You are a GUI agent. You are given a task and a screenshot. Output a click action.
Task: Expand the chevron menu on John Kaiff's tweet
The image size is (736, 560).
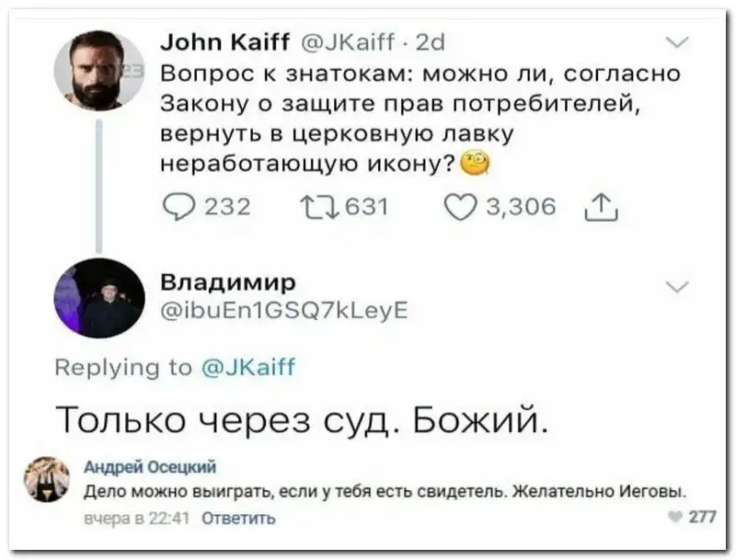click(676, 42)
